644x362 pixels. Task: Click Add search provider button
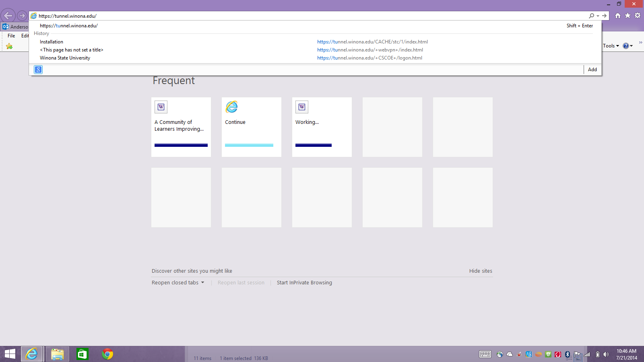point(592,70)
